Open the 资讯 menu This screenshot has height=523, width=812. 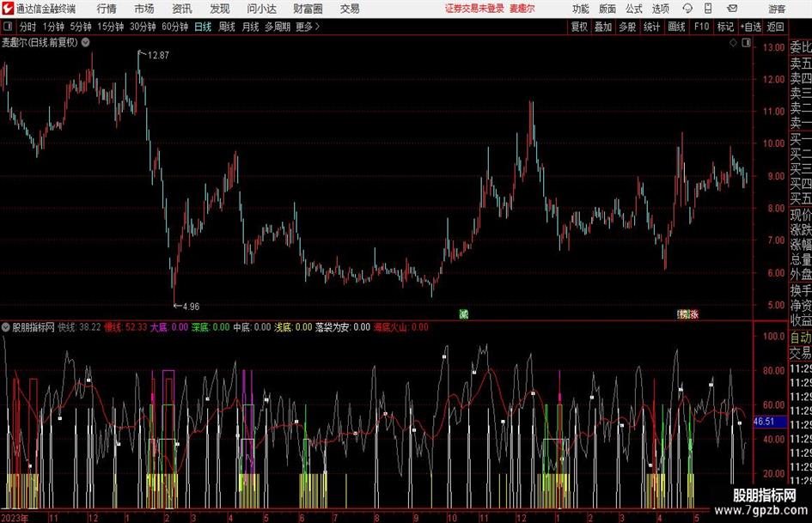[x=182, y=9]
